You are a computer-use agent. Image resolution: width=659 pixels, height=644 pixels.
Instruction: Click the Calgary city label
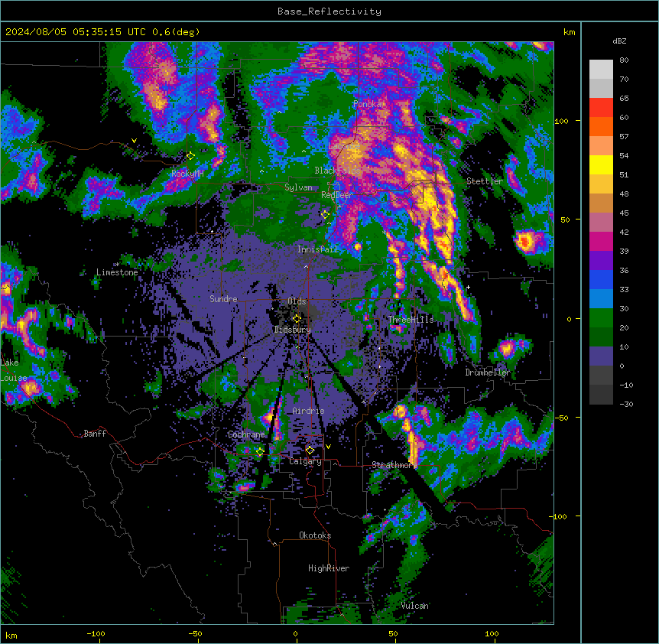pos(306,461)
